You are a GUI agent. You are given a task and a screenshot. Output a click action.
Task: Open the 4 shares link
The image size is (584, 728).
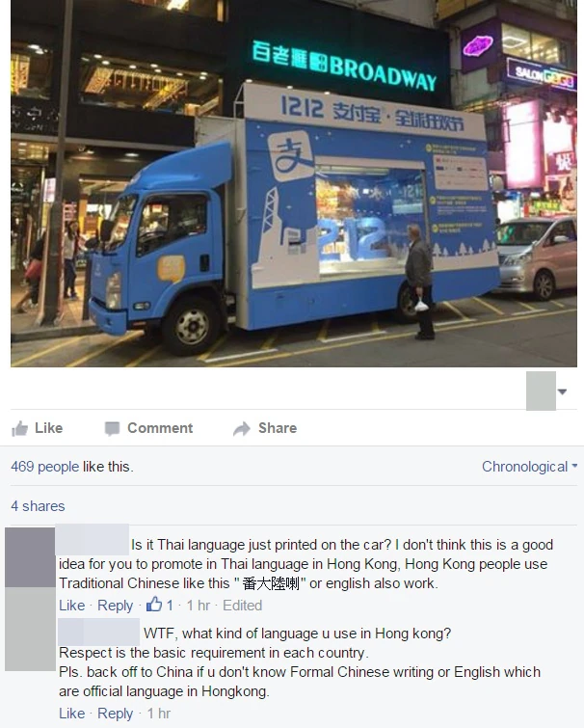pyautogui.click(x=38, y=506)
